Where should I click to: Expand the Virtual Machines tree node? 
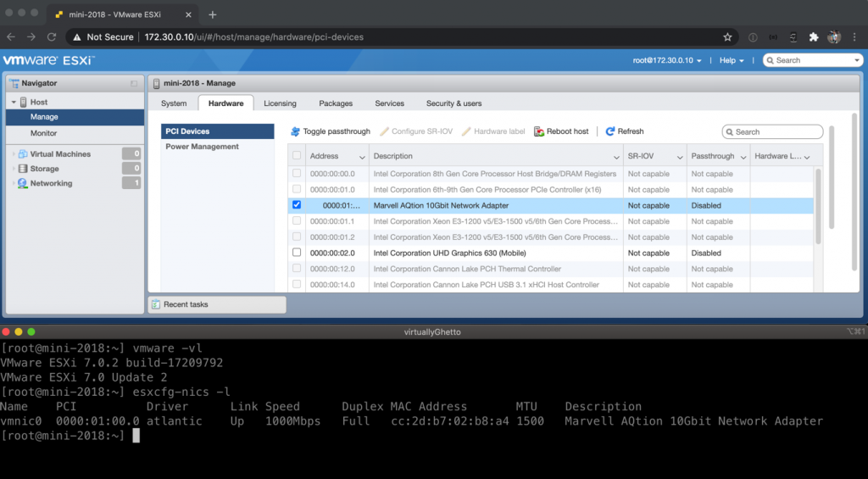tap(14, 154)
